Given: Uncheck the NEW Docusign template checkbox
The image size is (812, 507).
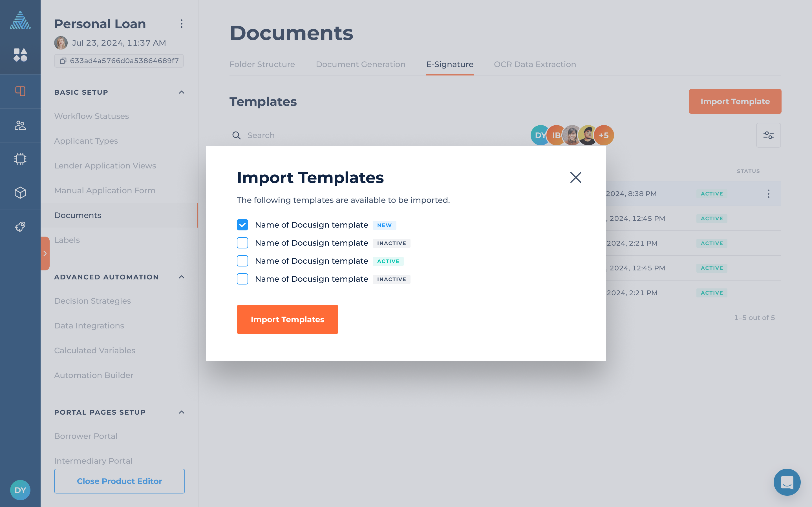Looking at the screenshot, I should click(x=242, y=225).
